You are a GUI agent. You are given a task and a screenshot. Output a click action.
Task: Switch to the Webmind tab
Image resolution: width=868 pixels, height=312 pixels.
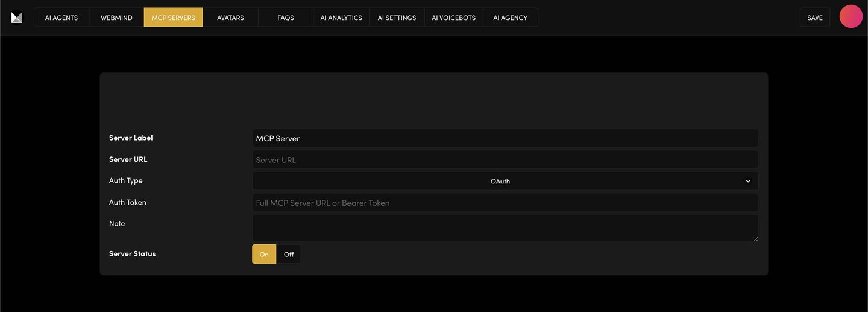tap(116, 18)
